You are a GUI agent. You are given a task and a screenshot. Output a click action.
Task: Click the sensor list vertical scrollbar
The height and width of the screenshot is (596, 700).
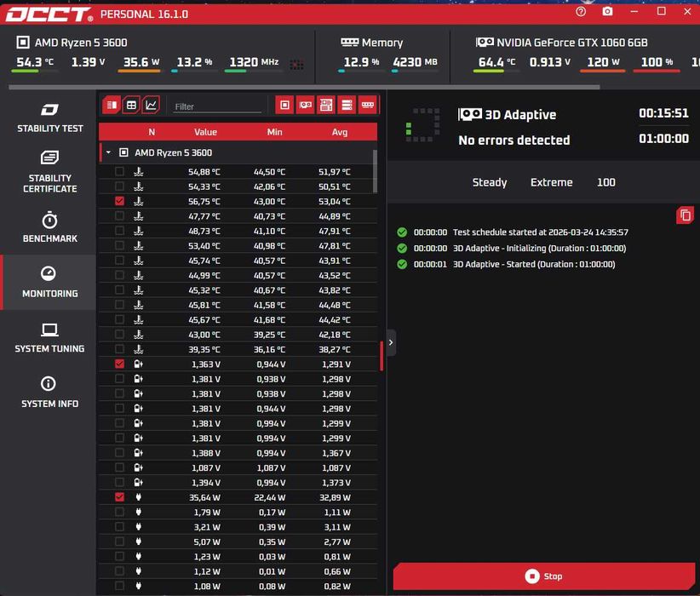pyautogui.click(x=375, y=171)
